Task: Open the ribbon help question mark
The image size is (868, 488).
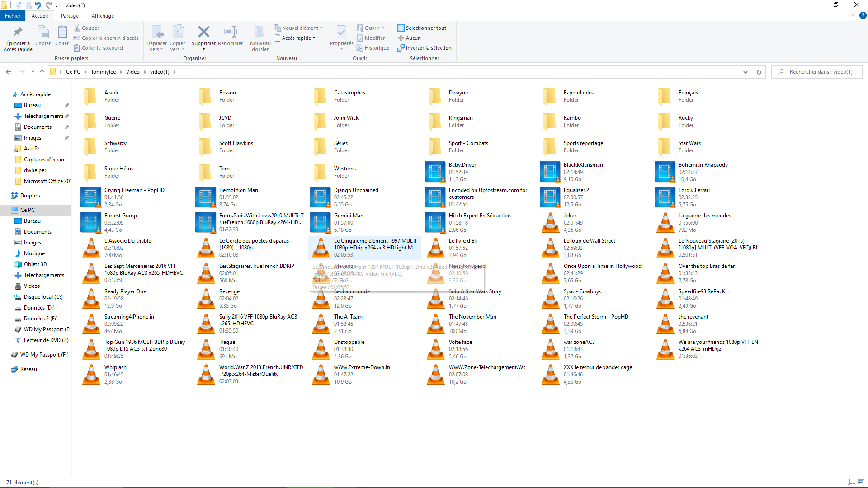Action: 863,15
